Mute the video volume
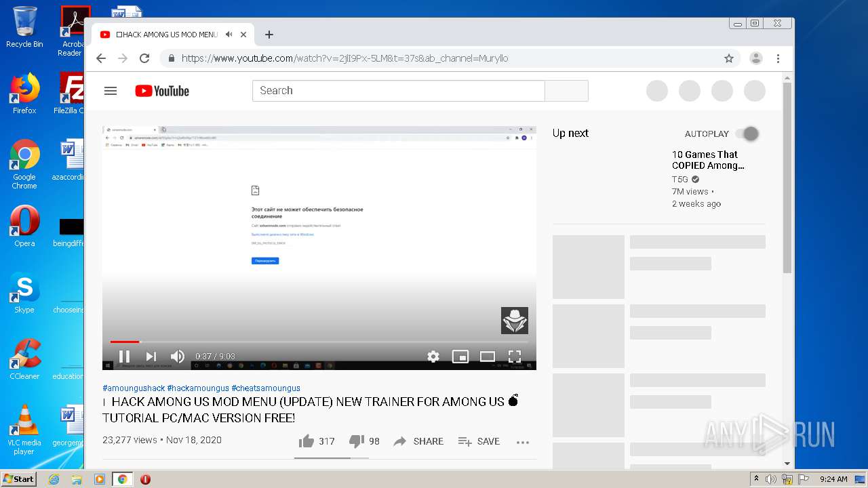 coord(178,357)
